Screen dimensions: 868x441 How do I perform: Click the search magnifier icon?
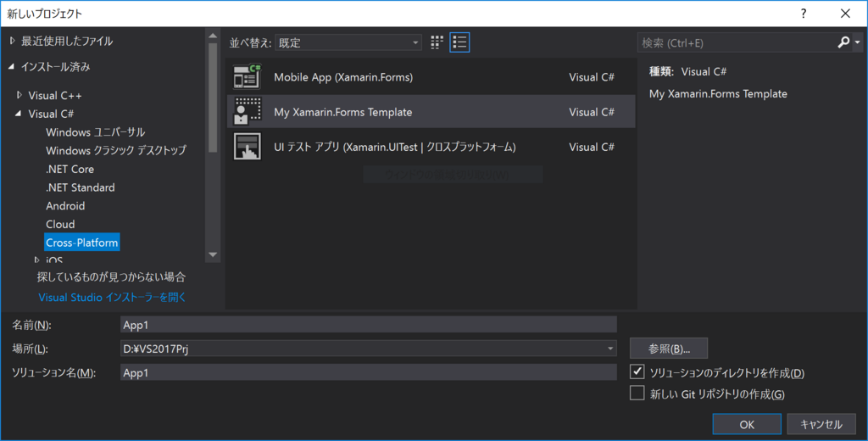(843, 42)
